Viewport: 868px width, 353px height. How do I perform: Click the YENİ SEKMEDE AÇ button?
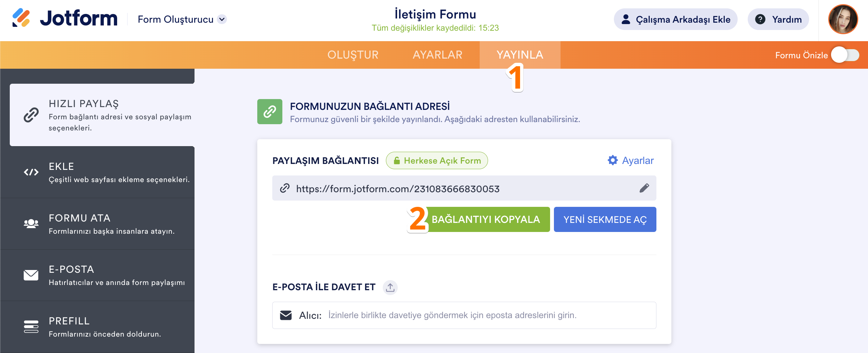(605, 219)
